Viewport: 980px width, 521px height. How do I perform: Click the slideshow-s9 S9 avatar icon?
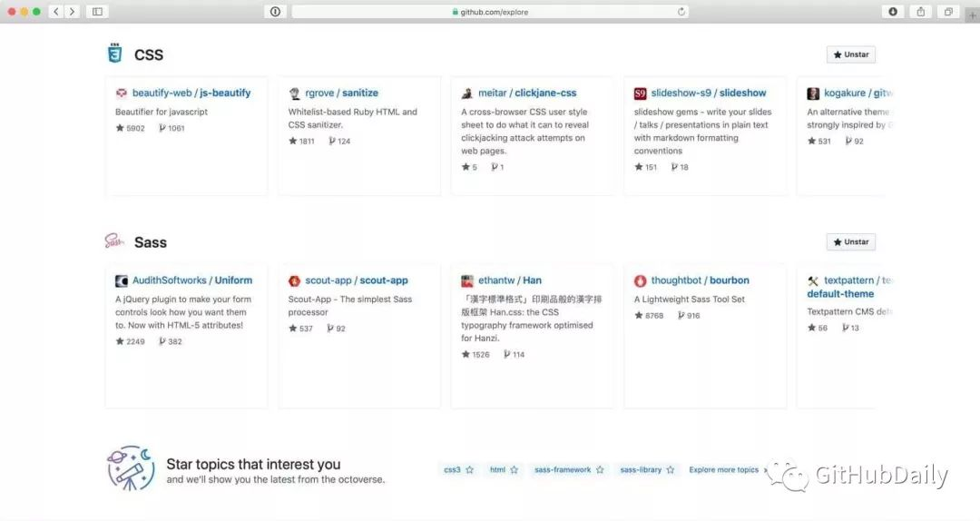pyautogui.click(x=640, y=93)
